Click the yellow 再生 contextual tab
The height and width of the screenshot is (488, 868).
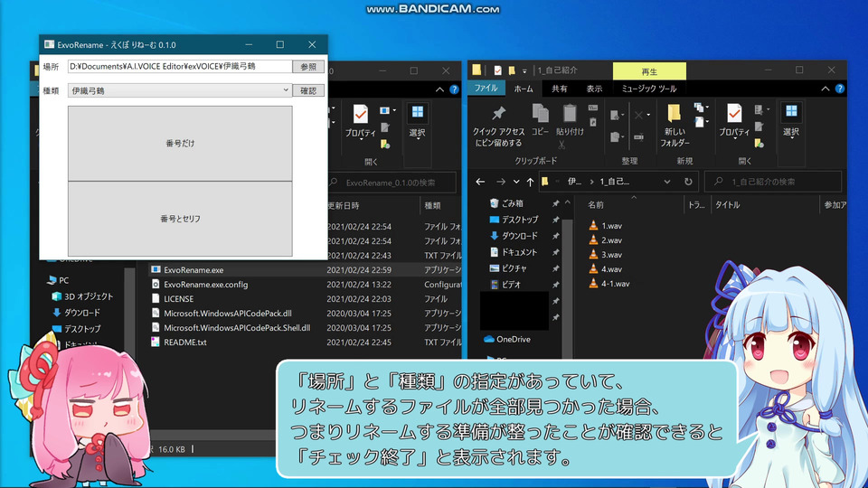tap(649, 71)
